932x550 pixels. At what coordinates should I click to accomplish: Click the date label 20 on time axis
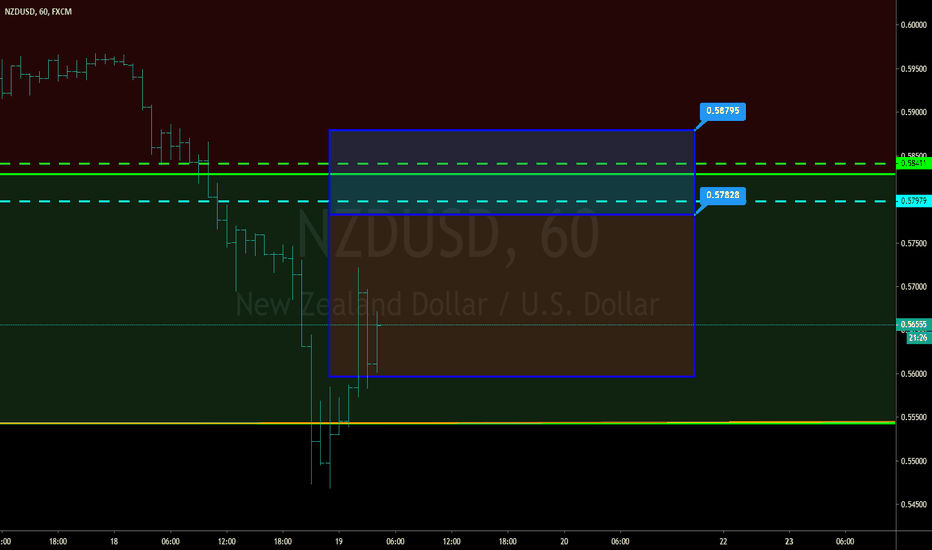pos(564,541)
